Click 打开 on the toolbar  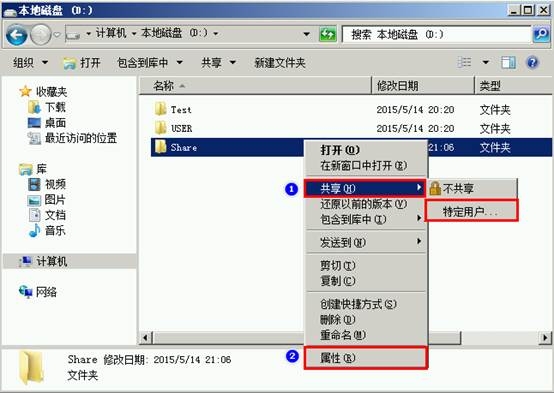(82, 63)
